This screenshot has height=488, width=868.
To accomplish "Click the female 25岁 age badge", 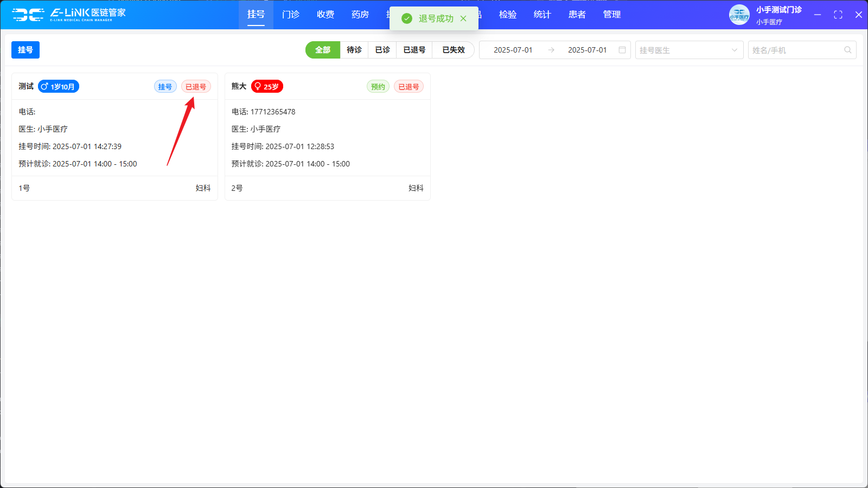I will (x=267, y=87).
